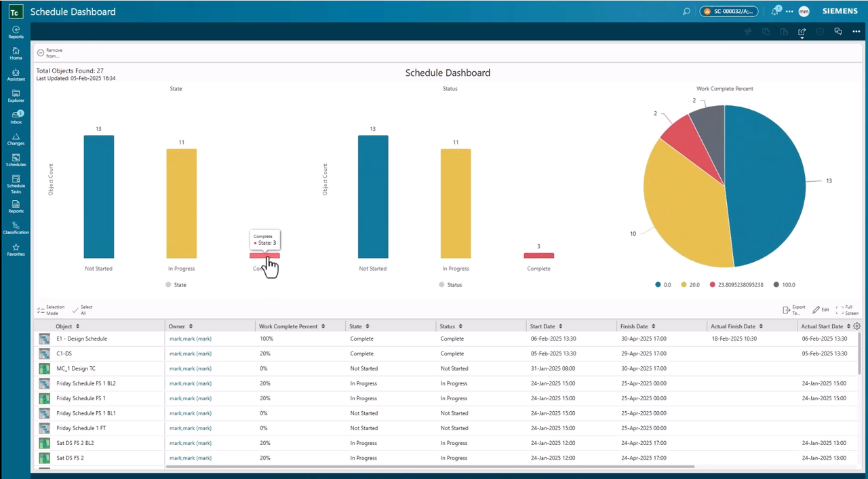
Task: Open the Explorer in sidebar
Action: 16,96
